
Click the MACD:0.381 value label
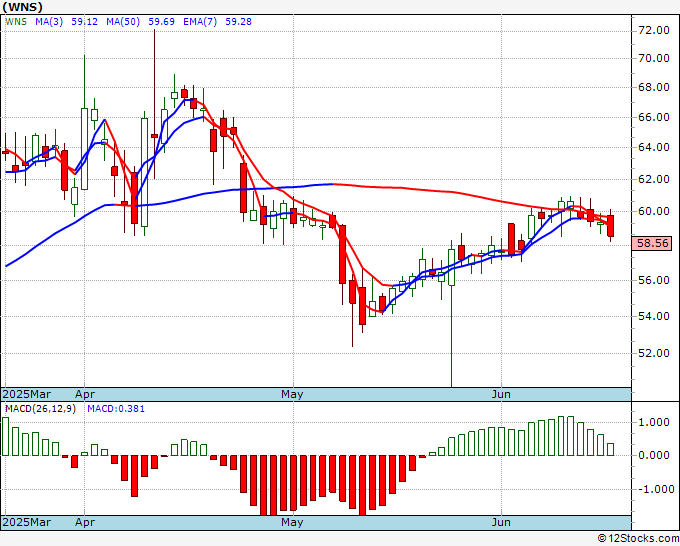[116, 409]
